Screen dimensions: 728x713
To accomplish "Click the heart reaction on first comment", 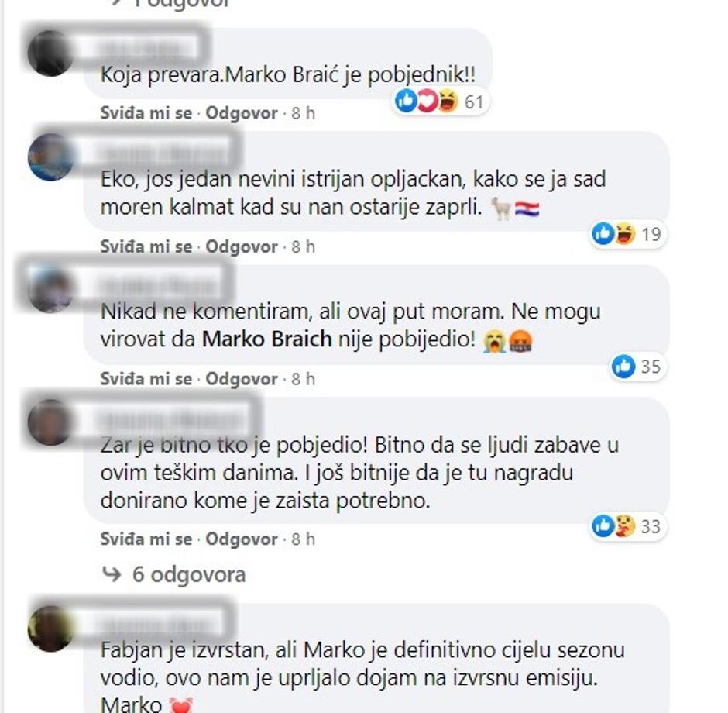I will (x=428, y=101).
